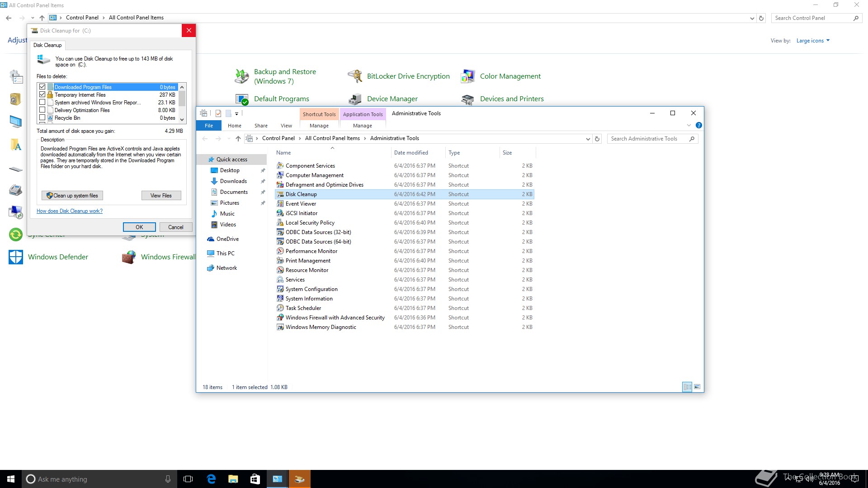Image resolution: width=868 pixels, height=488 pixels.
Task: Open the Customize Quick Access Toolbar dropdown
Action: (x=236, y=113)
